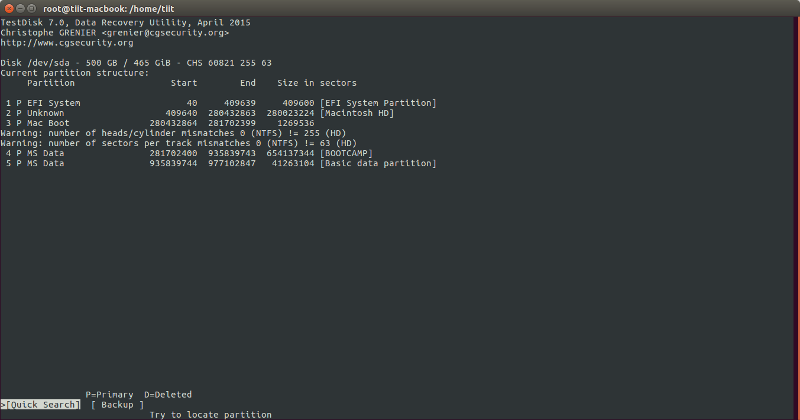Click the Try to locate partition hint
The image size is (800, 420).
[x=210, y=414]
